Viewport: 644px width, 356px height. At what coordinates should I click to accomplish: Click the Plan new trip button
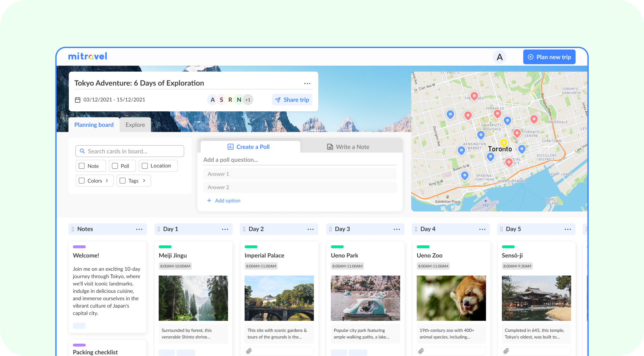[x=549, y=57]
